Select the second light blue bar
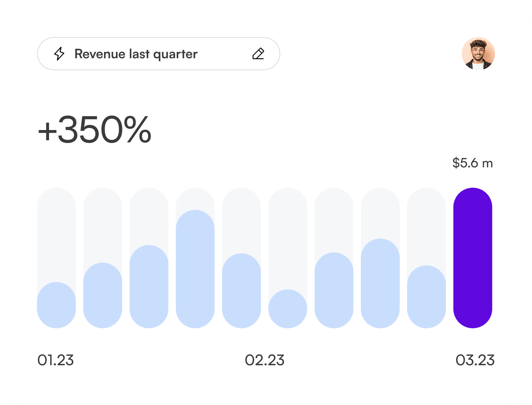532x405 pixels. (103, 296)
